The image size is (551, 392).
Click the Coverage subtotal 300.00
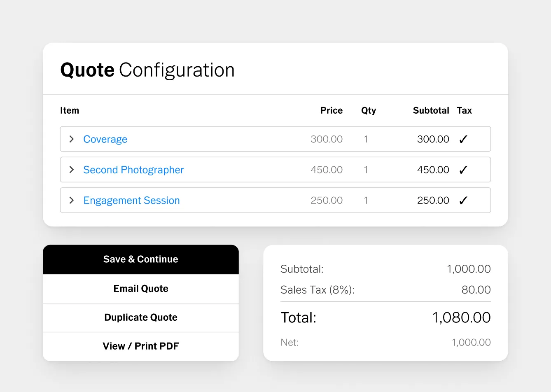coord(433,139)
